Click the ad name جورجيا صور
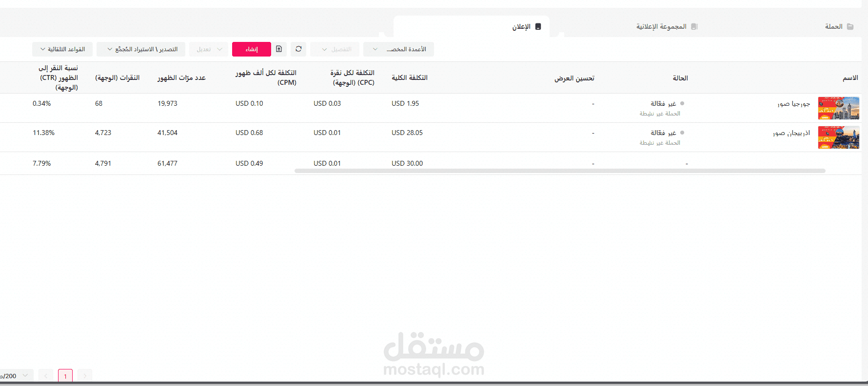This screenshot has height=386, width=868. 794,104
